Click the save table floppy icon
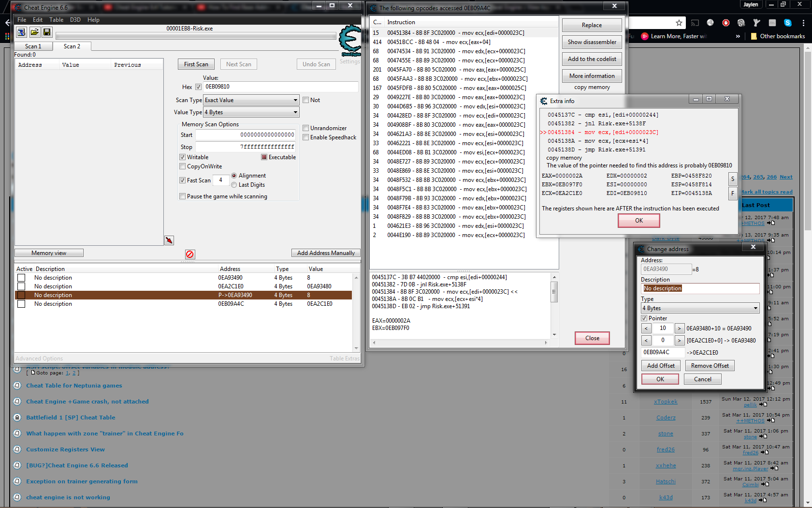The width and height of the screenshot is (812, 508). [x=47, y=32]
